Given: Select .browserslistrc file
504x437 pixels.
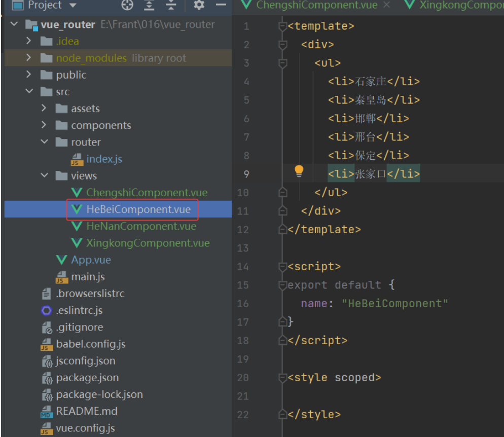Looking at the screenshot, I should (90, 294).
